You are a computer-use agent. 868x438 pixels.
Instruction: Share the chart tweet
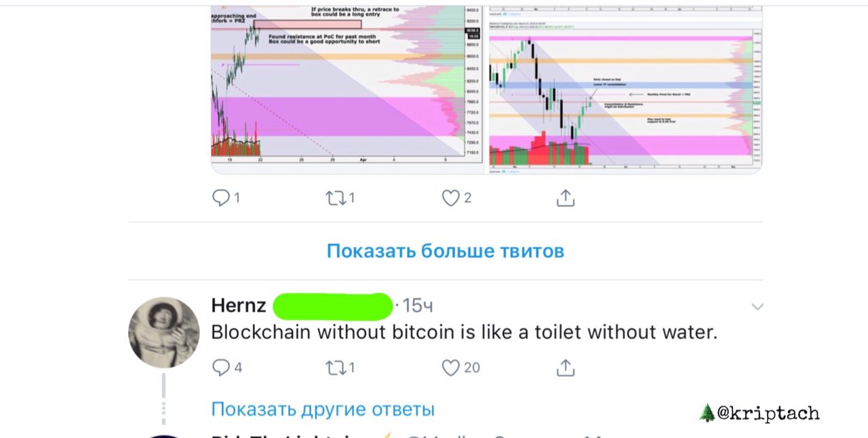566,197
